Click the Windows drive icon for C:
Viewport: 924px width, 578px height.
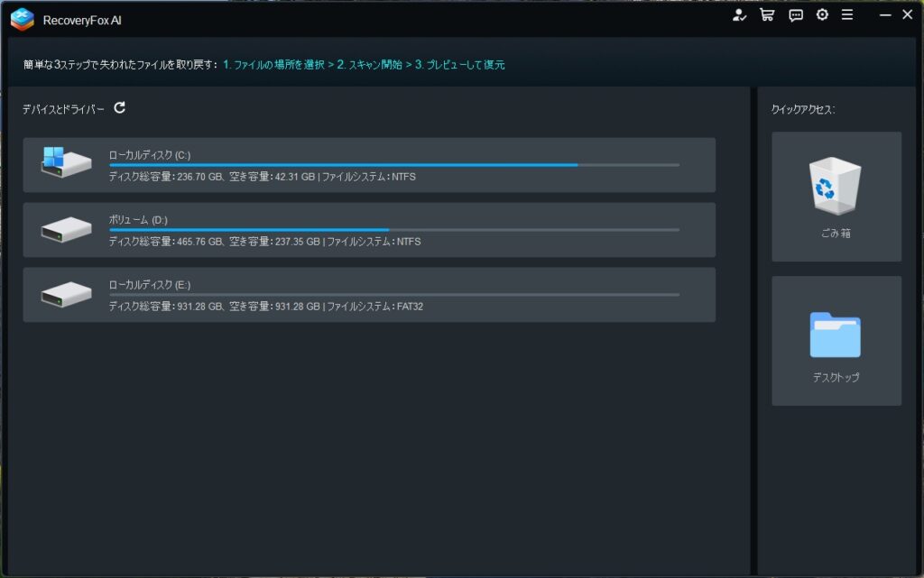pos(66,163)
